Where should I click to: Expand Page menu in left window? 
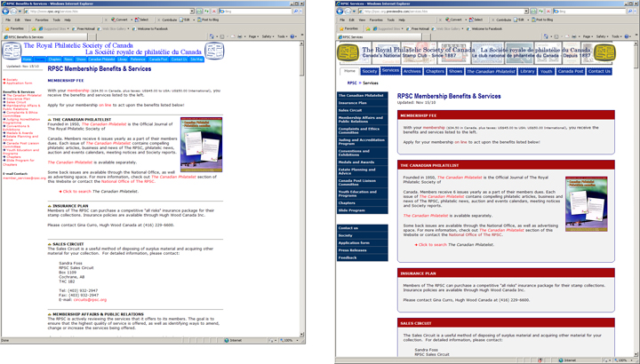click(x=254, y=36)
